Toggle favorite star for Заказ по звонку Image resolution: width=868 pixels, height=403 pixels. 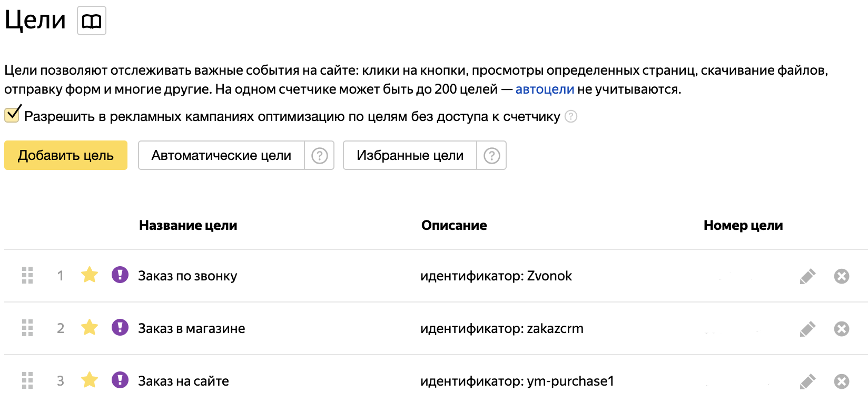(x=90, y=275)
